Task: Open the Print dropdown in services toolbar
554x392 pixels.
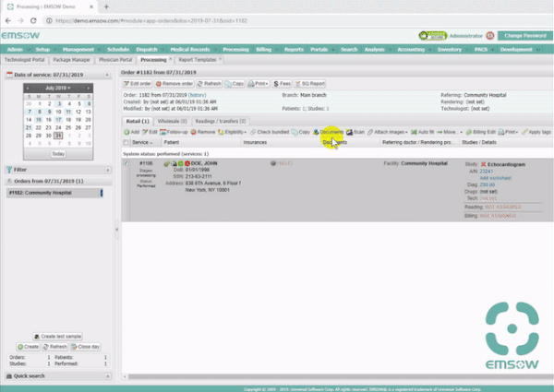Action: pyautogui.click(x=508, y=132)
